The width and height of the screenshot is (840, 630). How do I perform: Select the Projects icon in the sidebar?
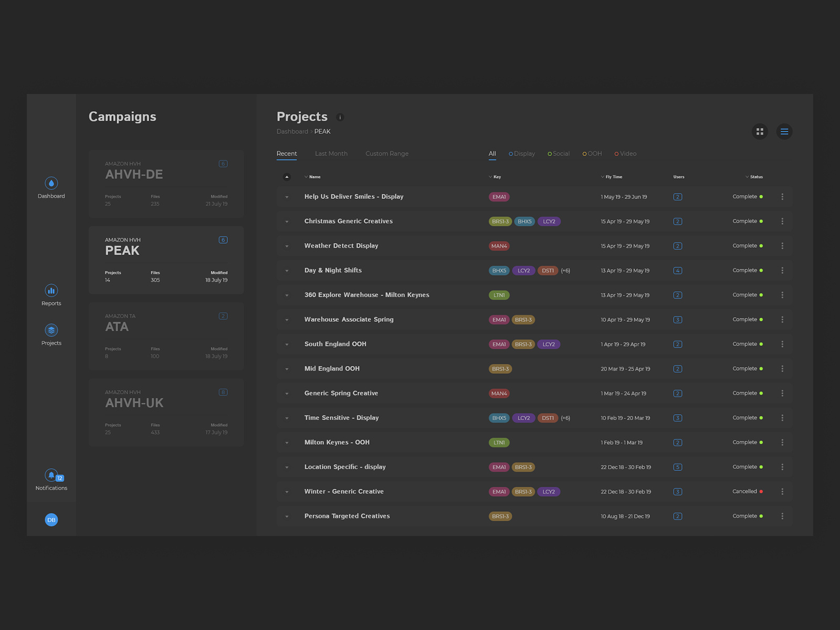click(x=51, y=330)
